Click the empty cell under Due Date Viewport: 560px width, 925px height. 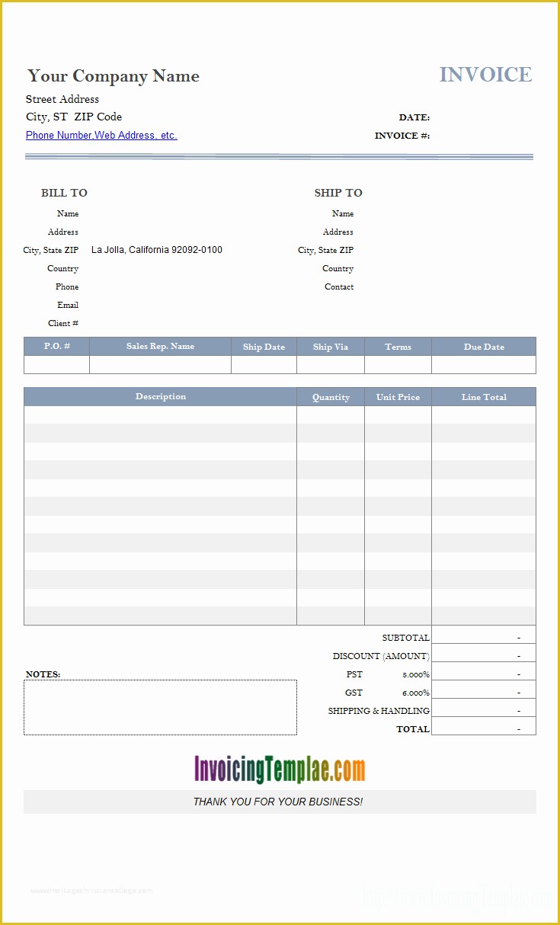tap(484, 365)
